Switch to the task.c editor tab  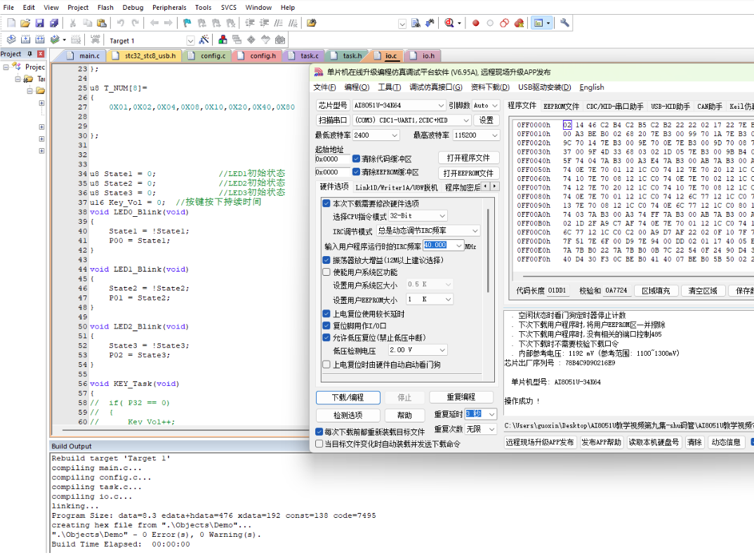(x=306, y=55)
